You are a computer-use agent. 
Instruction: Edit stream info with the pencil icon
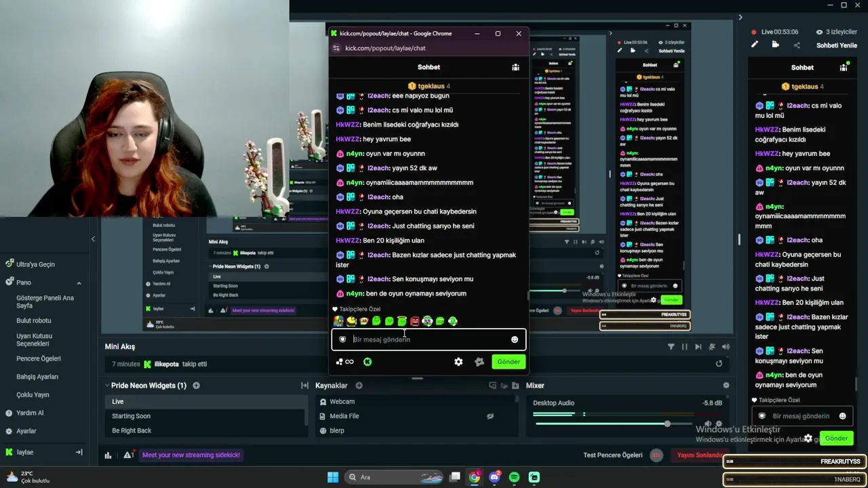click(x=754, y=45)
